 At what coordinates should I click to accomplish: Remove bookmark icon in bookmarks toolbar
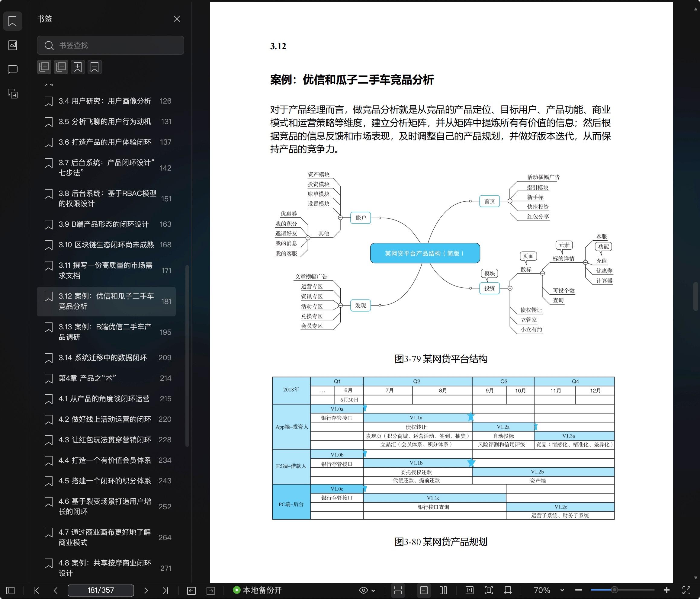coord(95,67)
